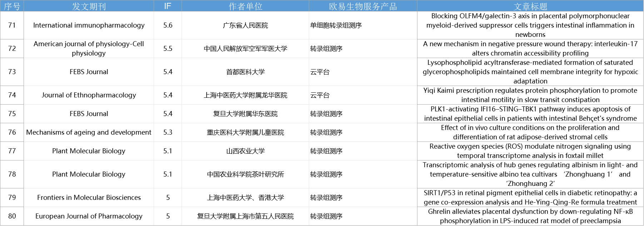Click International immunopharmacology journal cell
The image size is (644, 226).
pyautogui.click(x=89, y=25)
